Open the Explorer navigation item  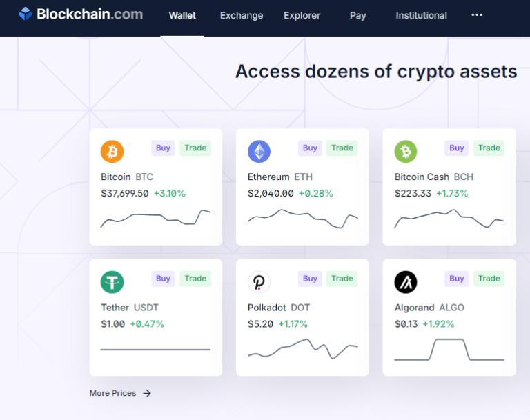coord(302,16)
